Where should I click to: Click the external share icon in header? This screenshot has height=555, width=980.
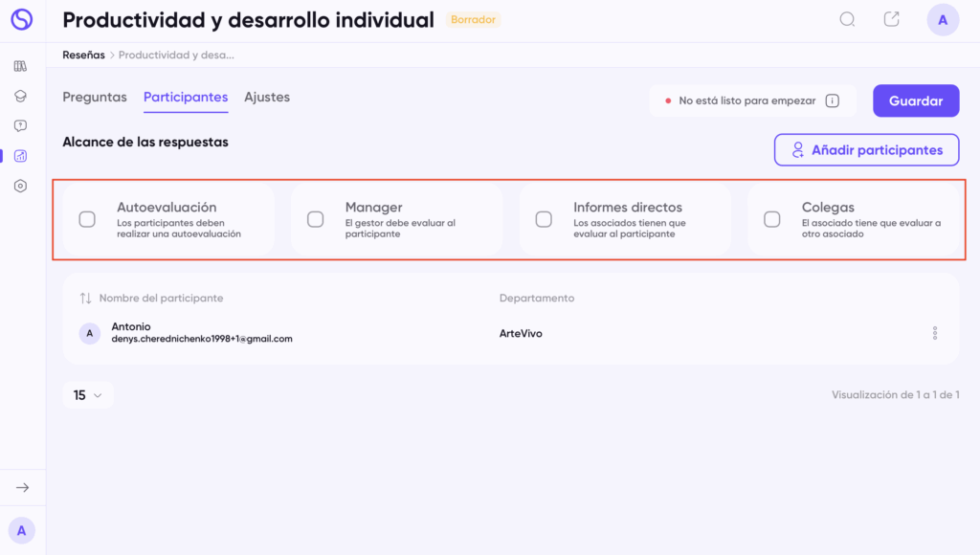[891, 19]
